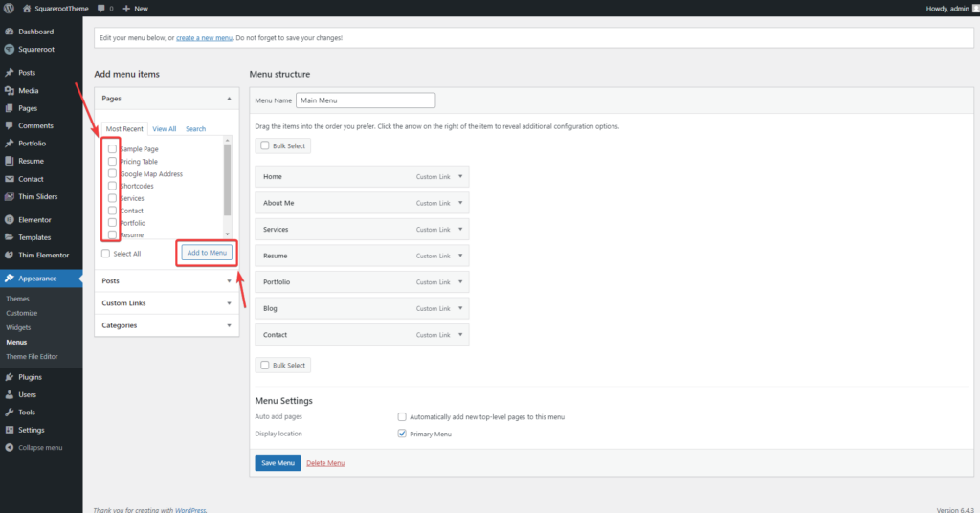
Task: Click the Comments icon in sidebar
Action: (x=10, y=125)
